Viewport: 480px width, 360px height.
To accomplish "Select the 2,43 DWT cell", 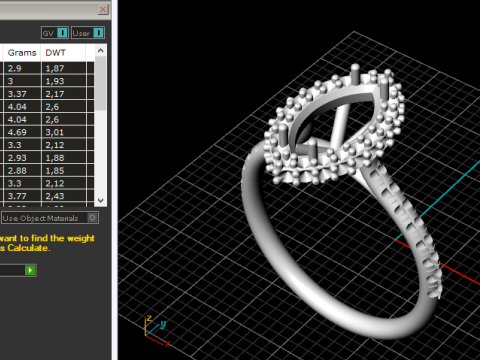I will [x=64, y=196].
